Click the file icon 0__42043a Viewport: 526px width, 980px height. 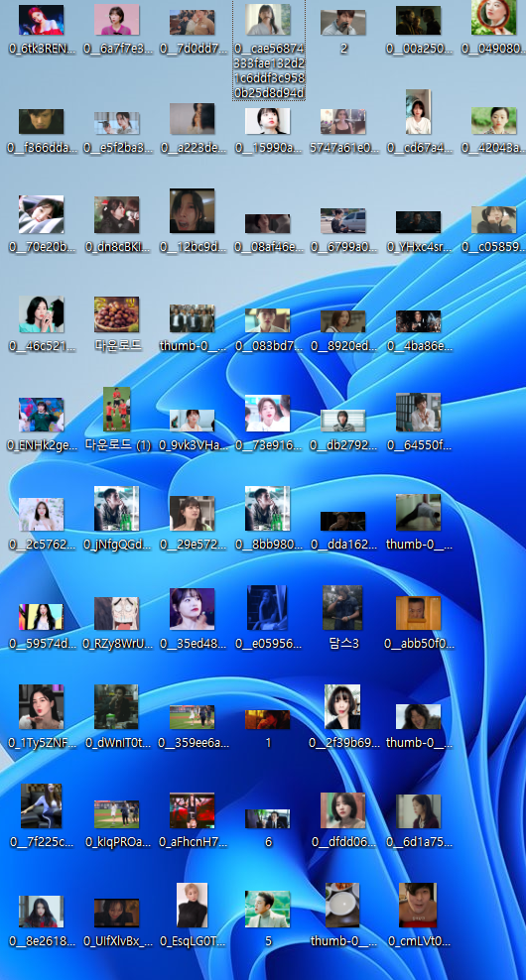click(494, 121)
